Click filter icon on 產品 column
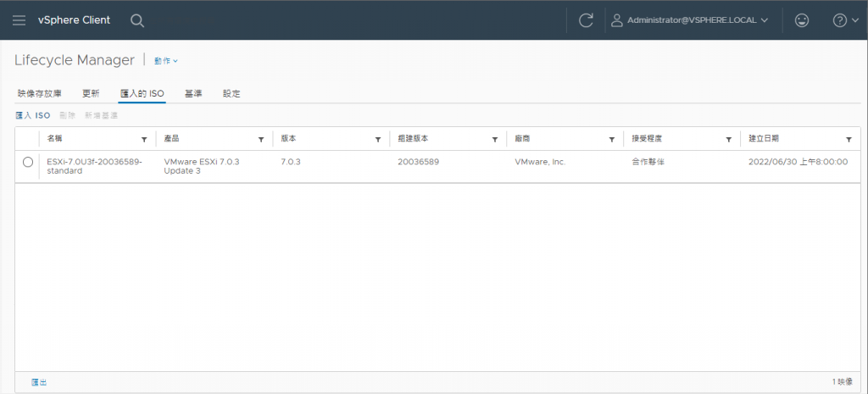 (261, 140)
